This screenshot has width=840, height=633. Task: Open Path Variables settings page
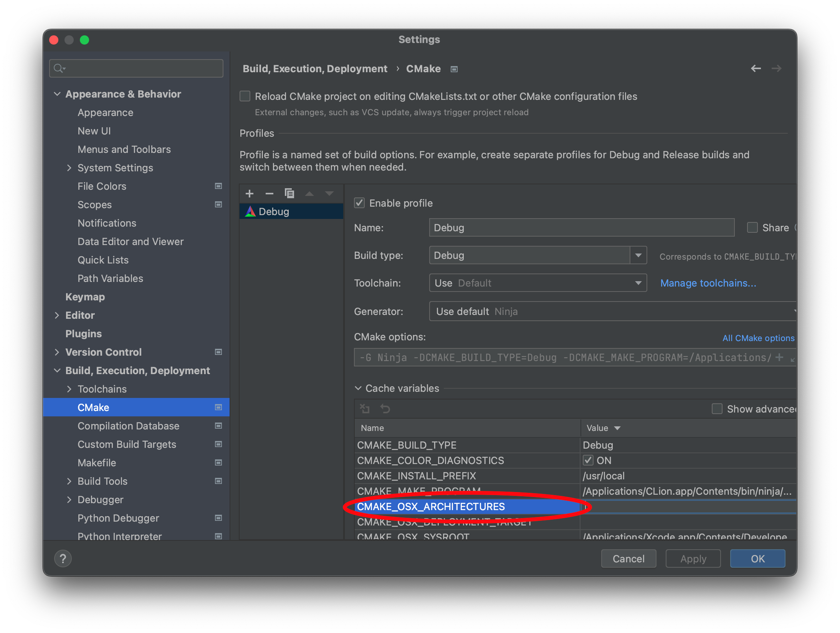(x=111, y=278)
